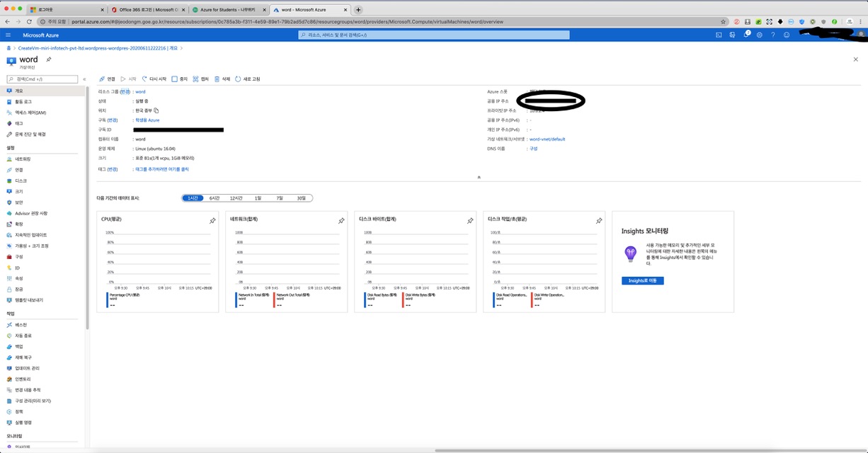Pin the 디스크 작업/초(평균) chart
Screen dimensions: 868x453
pos(599,221)
